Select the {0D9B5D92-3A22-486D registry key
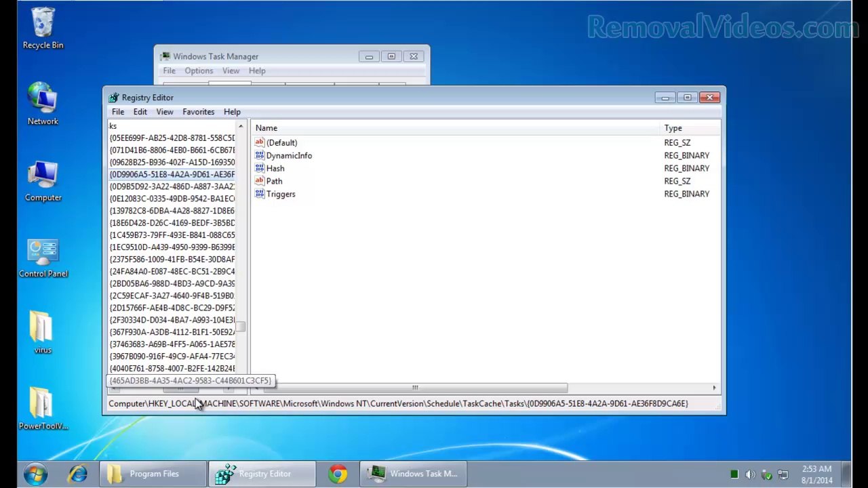 coord(172,186)
